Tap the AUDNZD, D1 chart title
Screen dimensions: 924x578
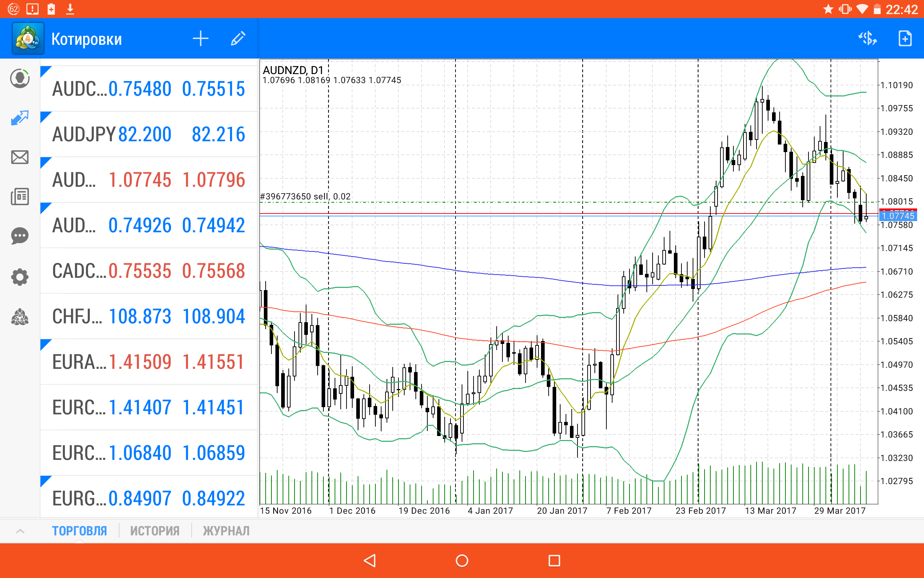pos(293,70)
